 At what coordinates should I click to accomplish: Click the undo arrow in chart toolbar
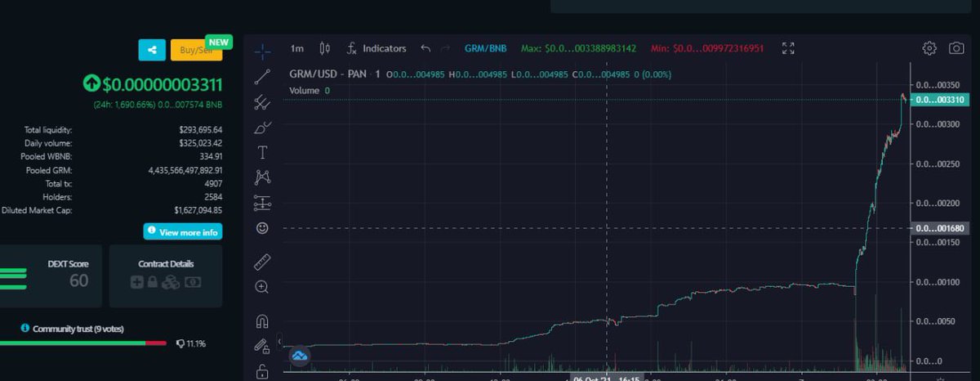click(425, 48)
